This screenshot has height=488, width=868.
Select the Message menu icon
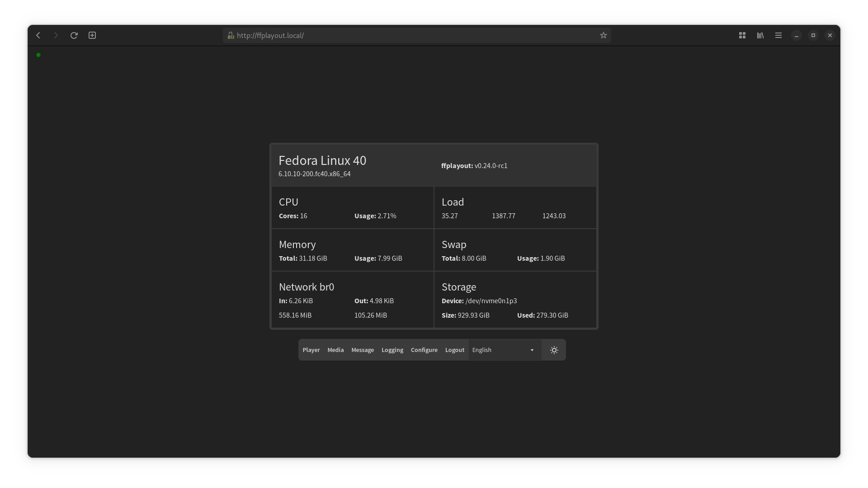tap(363, 350)
